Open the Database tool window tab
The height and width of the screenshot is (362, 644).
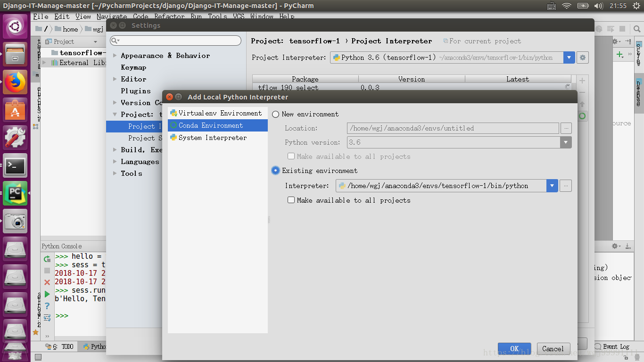tap(639, 92)
